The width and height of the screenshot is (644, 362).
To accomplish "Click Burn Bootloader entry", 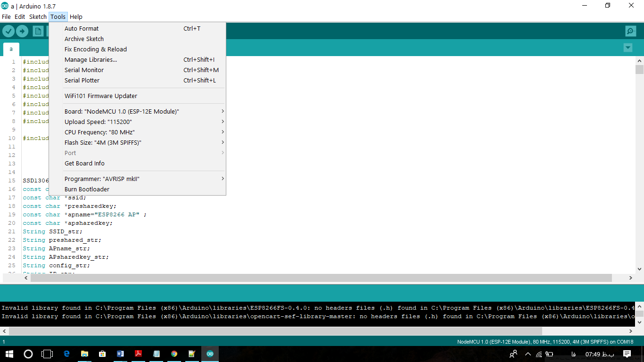I will 137,189.
